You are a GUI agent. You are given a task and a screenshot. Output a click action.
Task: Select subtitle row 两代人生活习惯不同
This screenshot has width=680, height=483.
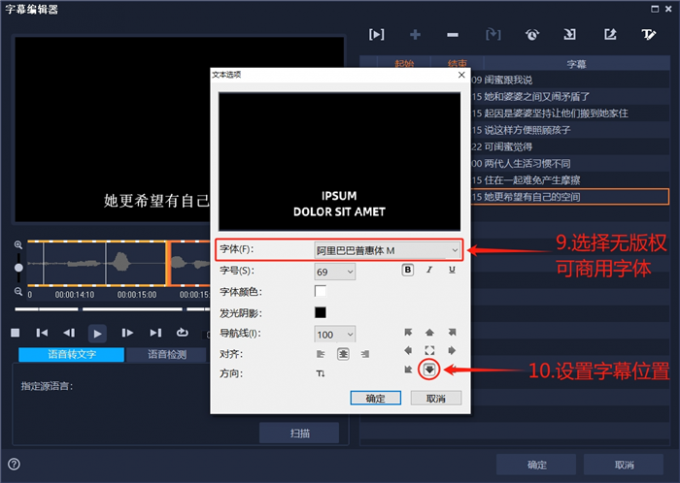(570, 163)
